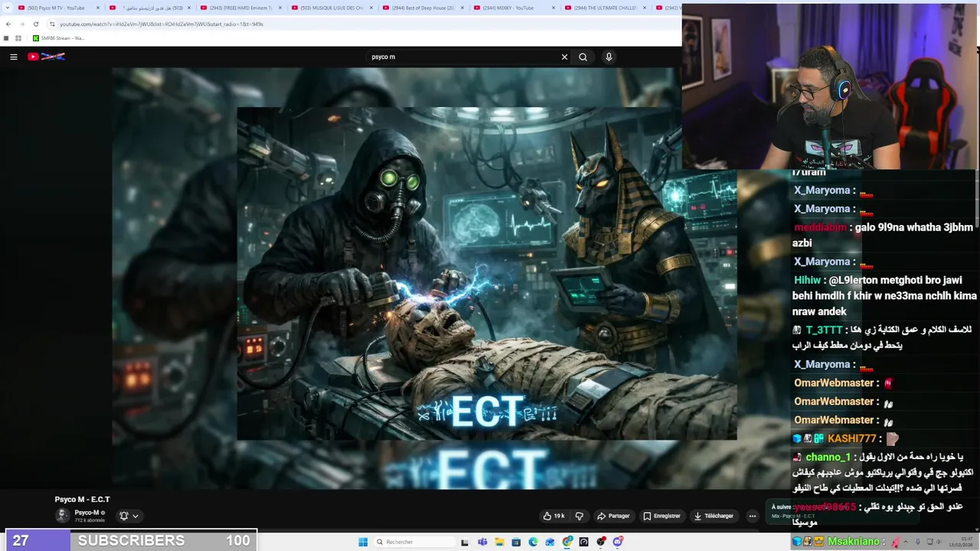The image size is (980, 551).
Task: Click X_Maryoma username at top of chat
Action: coord(822,191)
